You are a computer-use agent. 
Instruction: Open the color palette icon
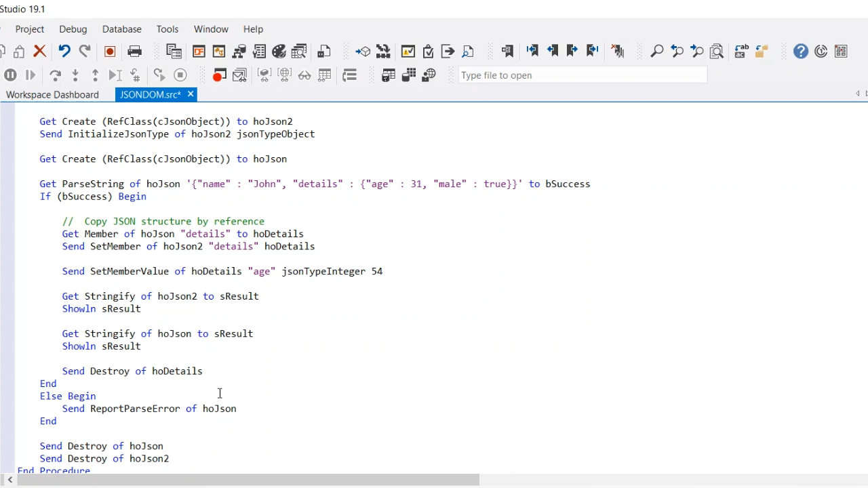coord(279,52)
